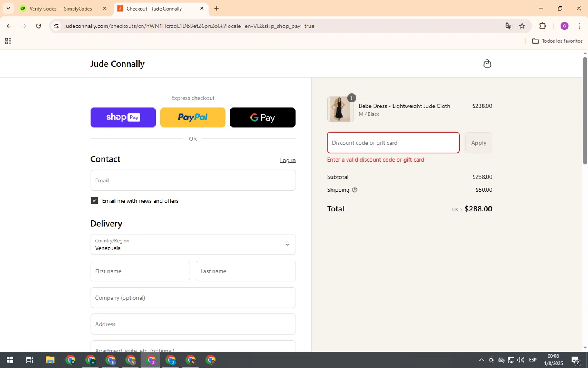Image resolution: width=588 pixels, height=368 pixels.
Task: Click the First name field
Action: click(x=140, y=271)
